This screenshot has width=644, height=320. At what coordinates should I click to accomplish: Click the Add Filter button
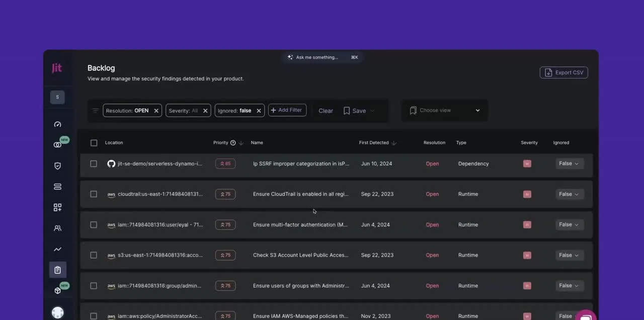pos(287,110)
